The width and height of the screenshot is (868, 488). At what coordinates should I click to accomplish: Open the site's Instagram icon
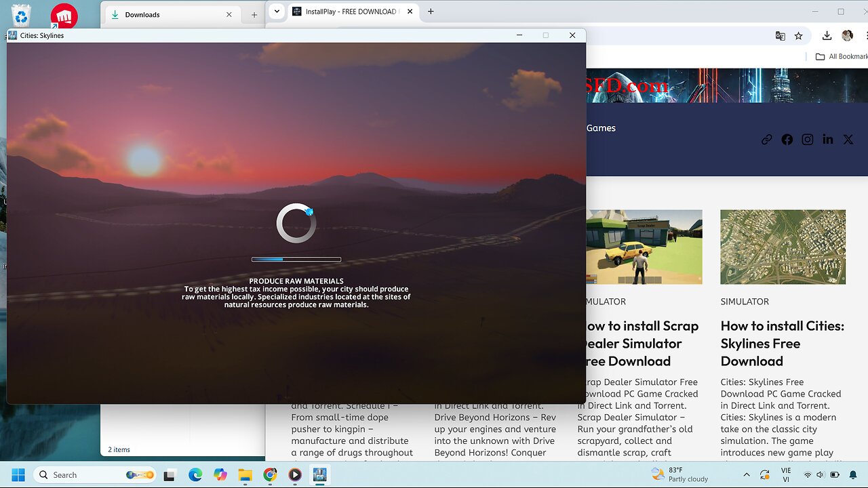tap(808, 140)
